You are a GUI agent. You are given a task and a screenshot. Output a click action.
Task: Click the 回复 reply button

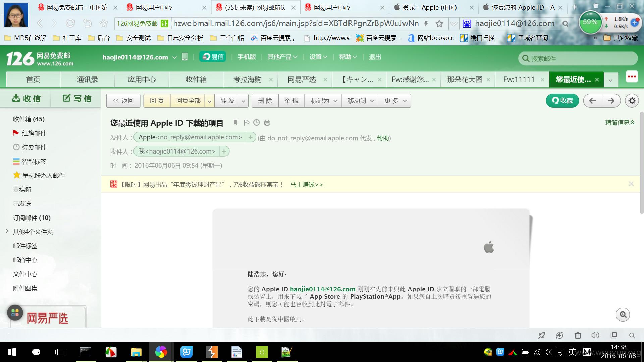point(157,101)
